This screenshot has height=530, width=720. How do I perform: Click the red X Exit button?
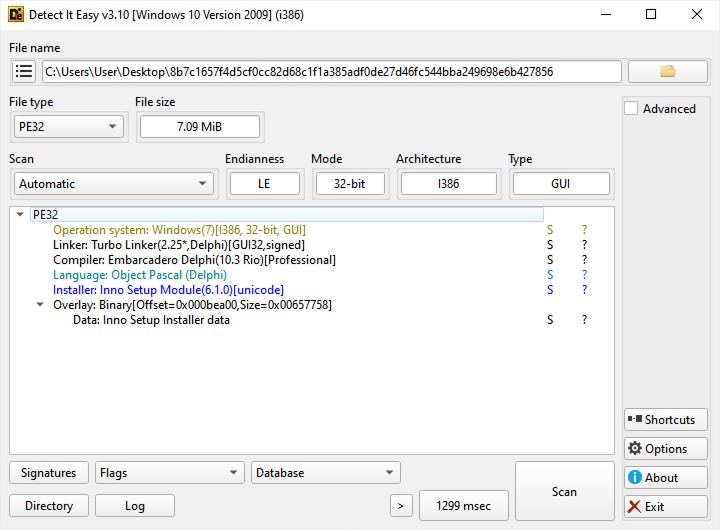tap(665, 507)
